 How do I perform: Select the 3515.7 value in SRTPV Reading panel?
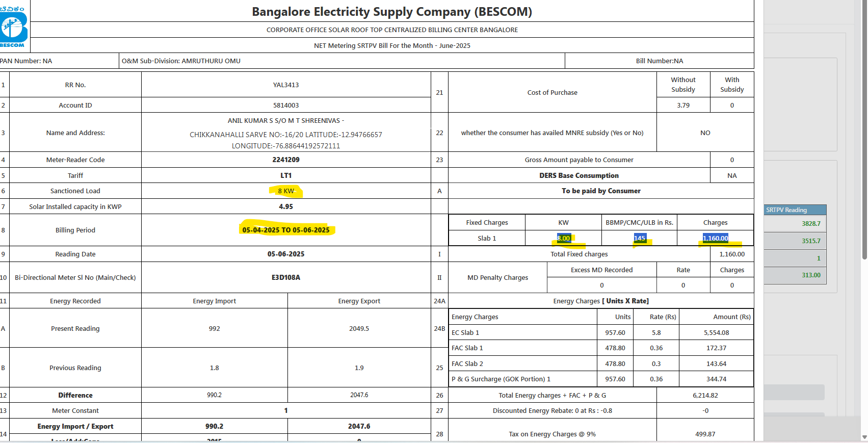pos(811,241)
